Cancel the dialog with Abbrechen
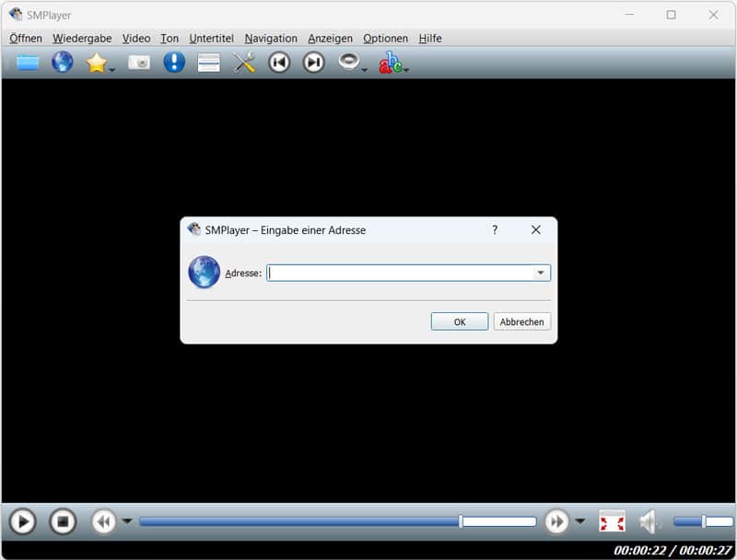Image resolution: width=737 pixels, height=560 pixels. coord(521,321)
